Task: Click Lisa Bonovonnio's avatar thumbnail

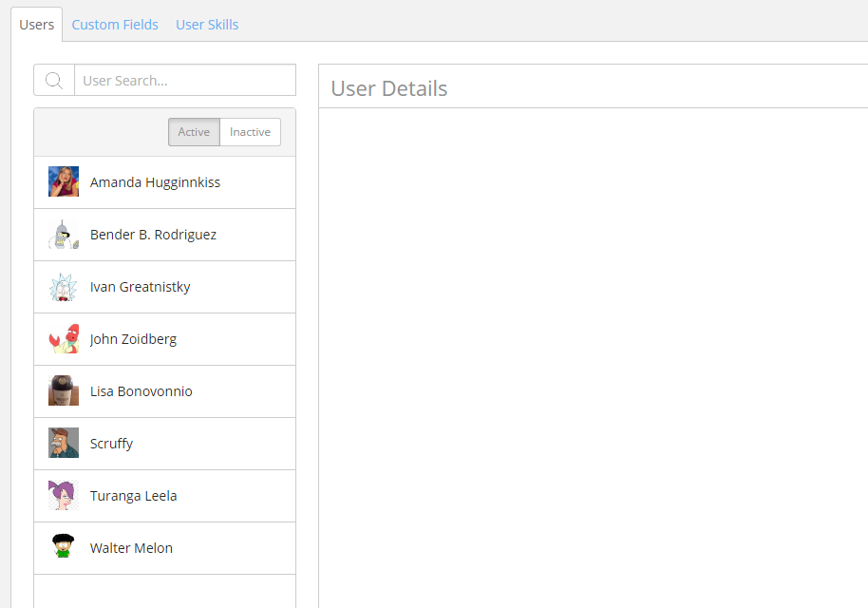Action: tap(63, 390)
